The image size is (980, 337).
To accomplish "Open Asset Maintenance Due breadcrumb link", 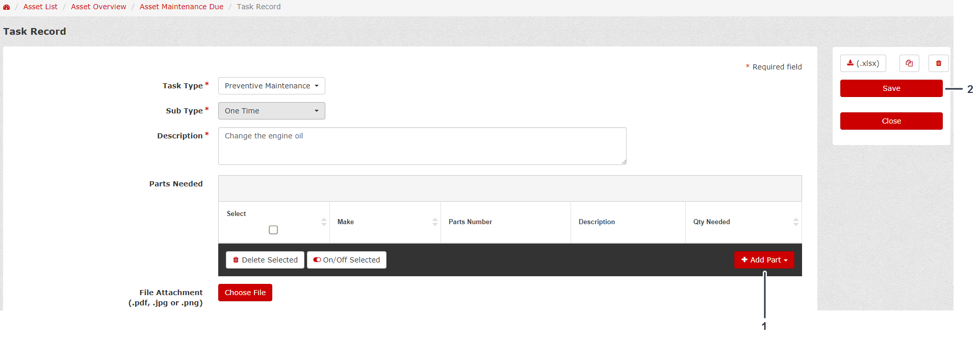I will pos(181,7).
